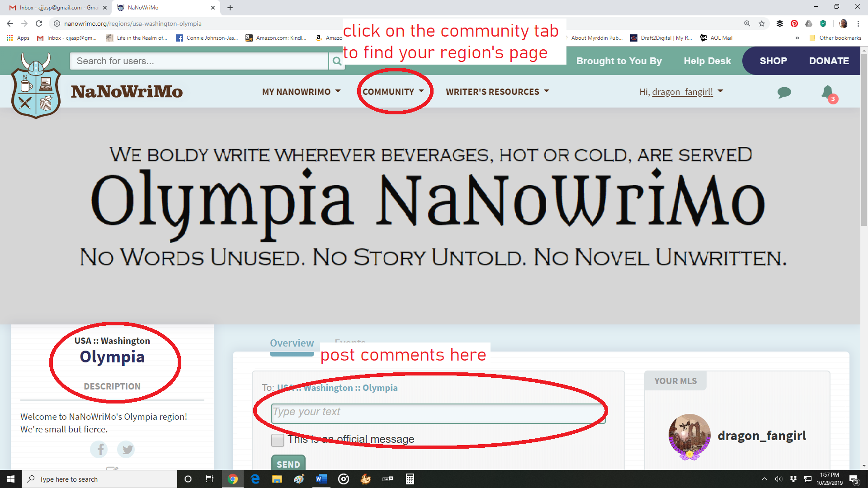This screenshot has height=488, width=868.
Task: Expand the Community dropdown menu
Action: pos(393,92)
